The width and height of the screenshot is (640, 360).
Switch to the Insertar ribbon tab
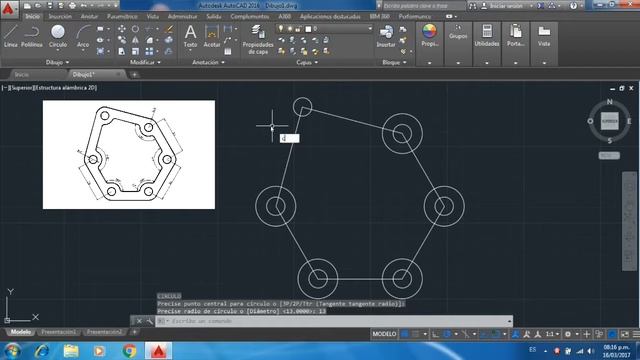[60, 17]
